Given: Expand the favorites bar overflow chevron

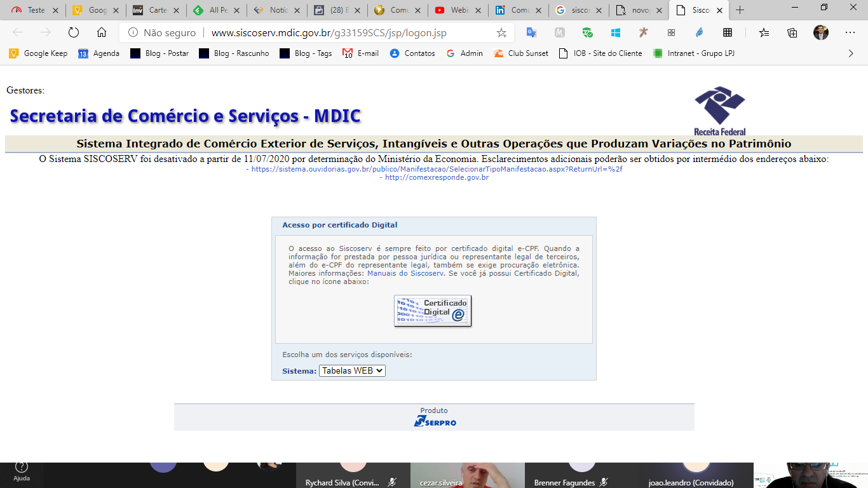Looking at the screenshot, I should click(x=851, y=53).
